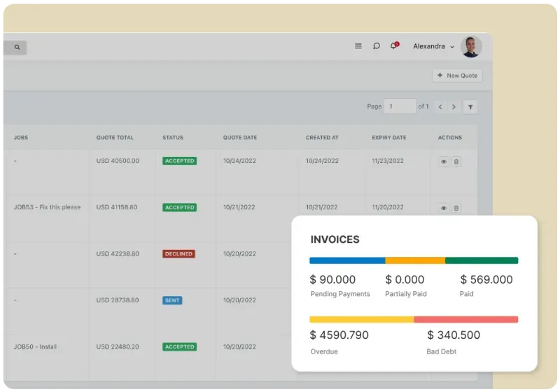
Task: Click quote date 10/24/2022
Action: pos(239,161)
